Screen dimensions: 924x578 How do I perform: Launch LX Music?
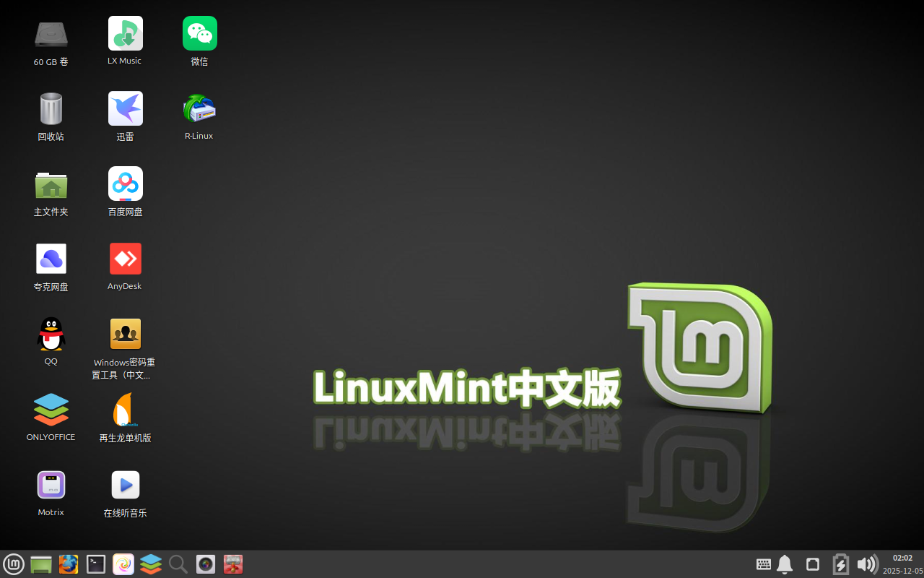point(125,33)
